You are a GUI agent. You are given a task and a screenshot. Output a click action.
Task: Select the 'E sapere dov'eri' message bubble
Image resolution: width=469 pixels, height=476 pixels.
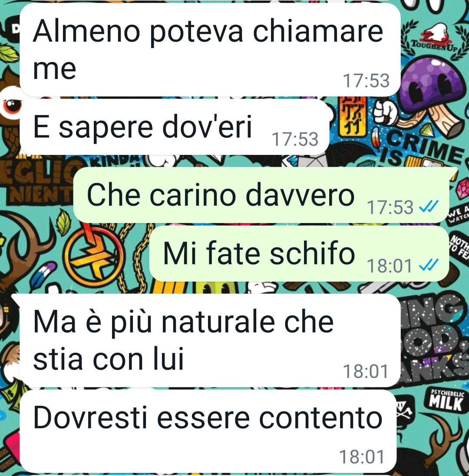pos(175,127)
